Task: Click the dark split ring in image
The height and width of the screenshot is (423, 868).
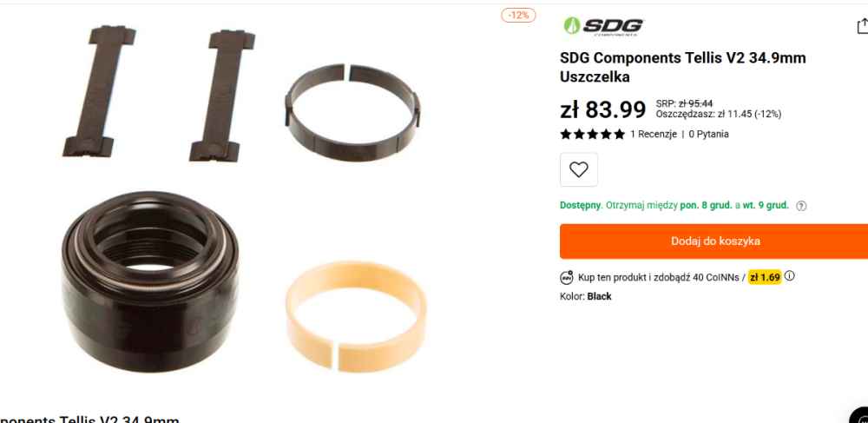Action: (353, 112)
